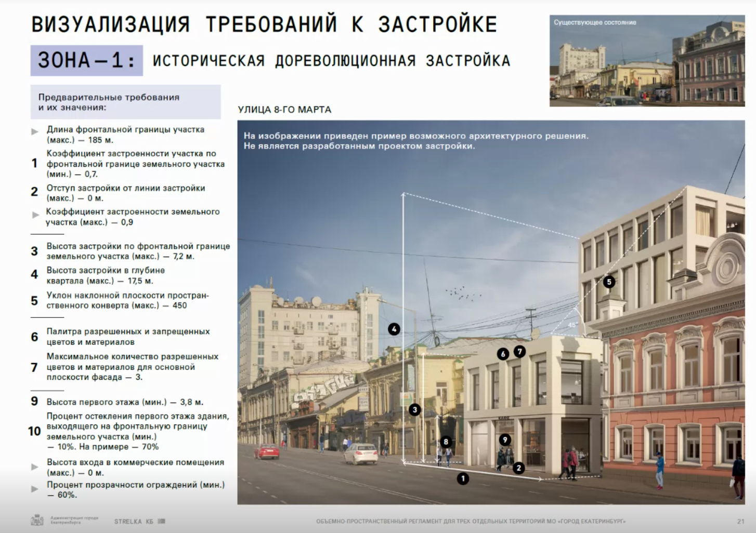The image size is (756, 533).
Task: Click the triangle bullet beside 'Длина фронтальной границы участка'
Action: [35, 131]
